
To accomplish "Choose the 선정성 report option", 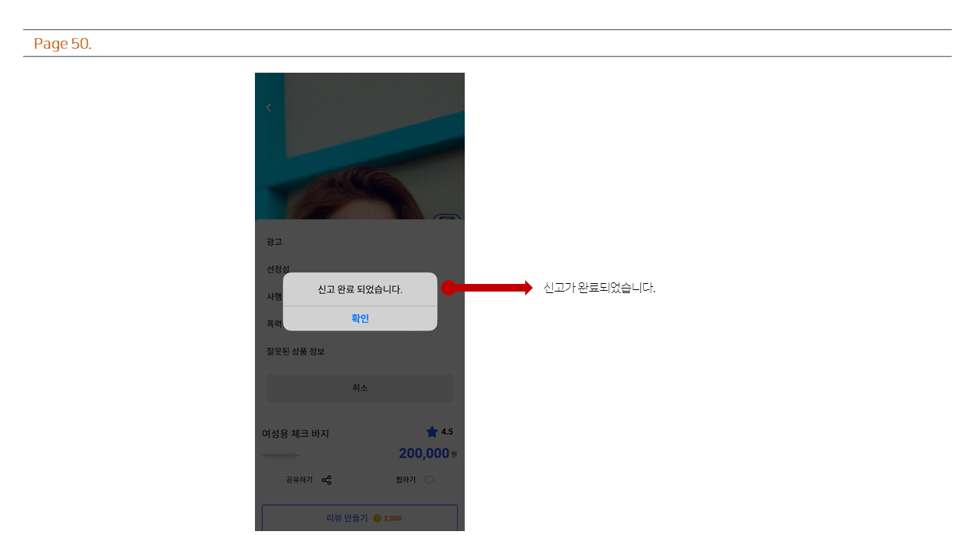I will (278, 269).
